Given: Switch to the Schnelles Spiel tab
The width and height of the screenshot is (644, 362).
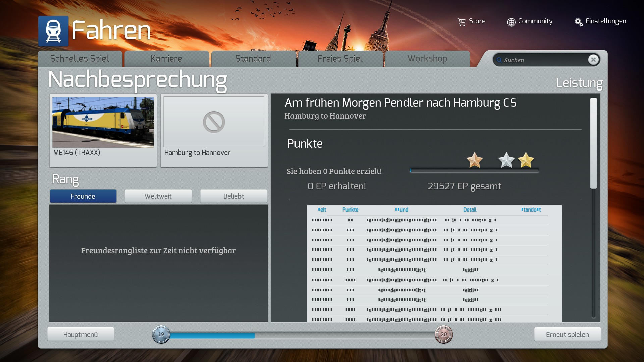Looking at the screenshot, I should pyautogui.click(x=79, y=59).
